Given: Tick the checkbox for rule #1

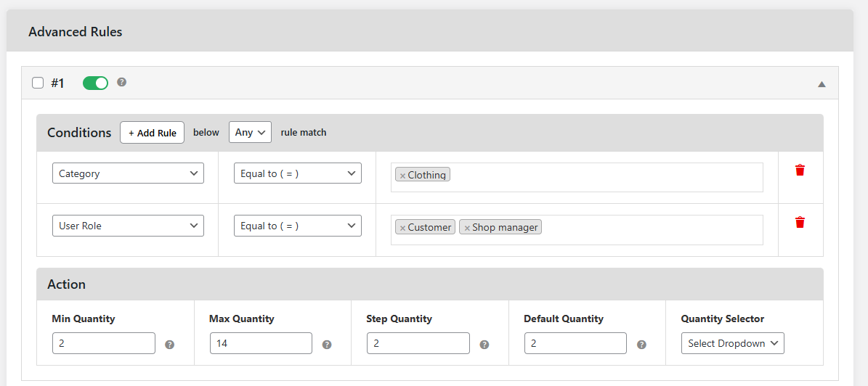Looking at the screenshot, I should pos(38,83).
